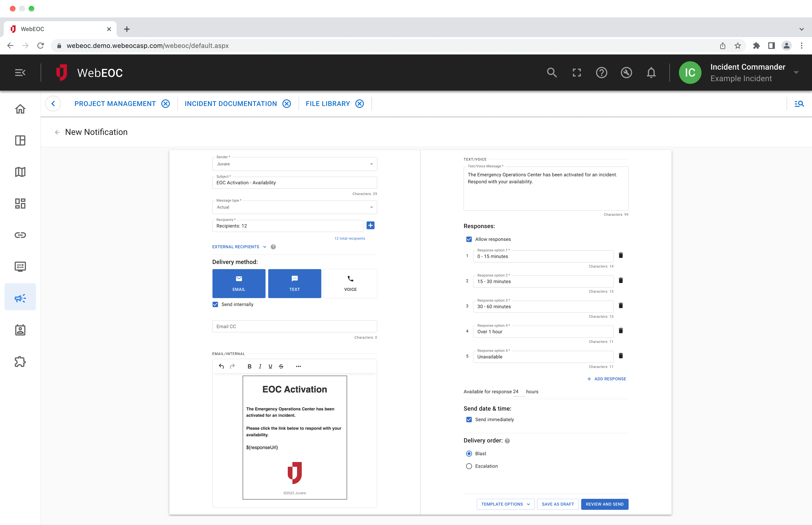This screenshot has width=812, height=525.
Task: Edit the Text/Voice Message box
Action: [x=546, y=188]
